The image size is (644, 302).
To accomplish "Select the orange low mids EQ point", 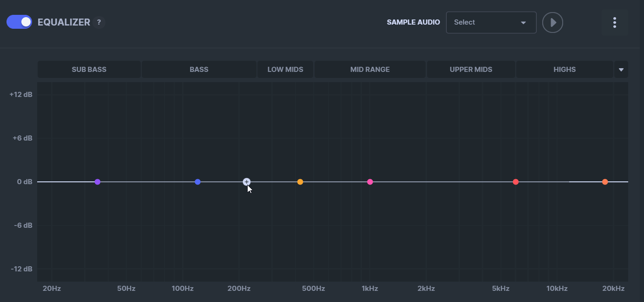I will (300, 182).
